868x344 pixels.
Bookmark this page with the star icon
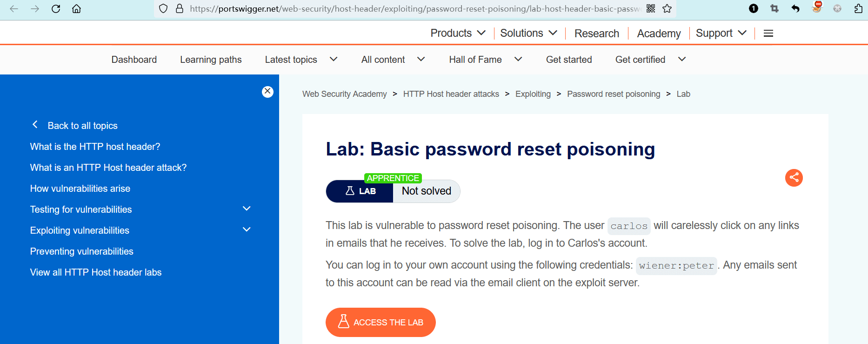[x=667, y=9]
